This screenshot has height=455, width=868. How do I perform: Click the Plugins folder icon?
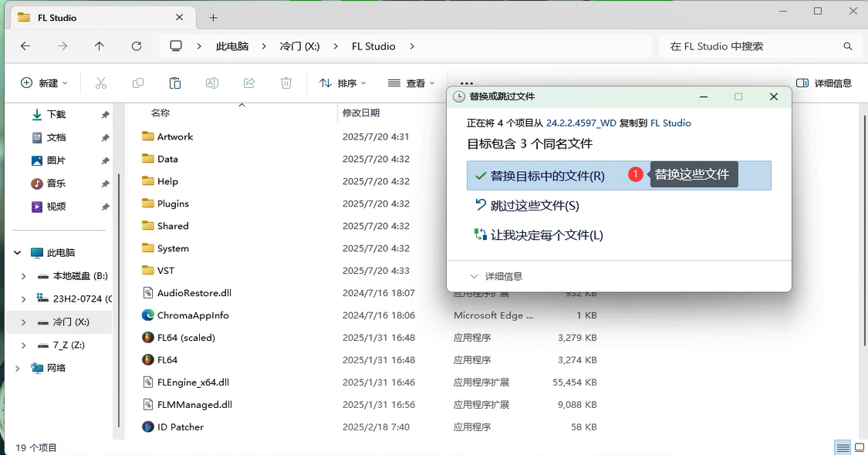[148, 203]
